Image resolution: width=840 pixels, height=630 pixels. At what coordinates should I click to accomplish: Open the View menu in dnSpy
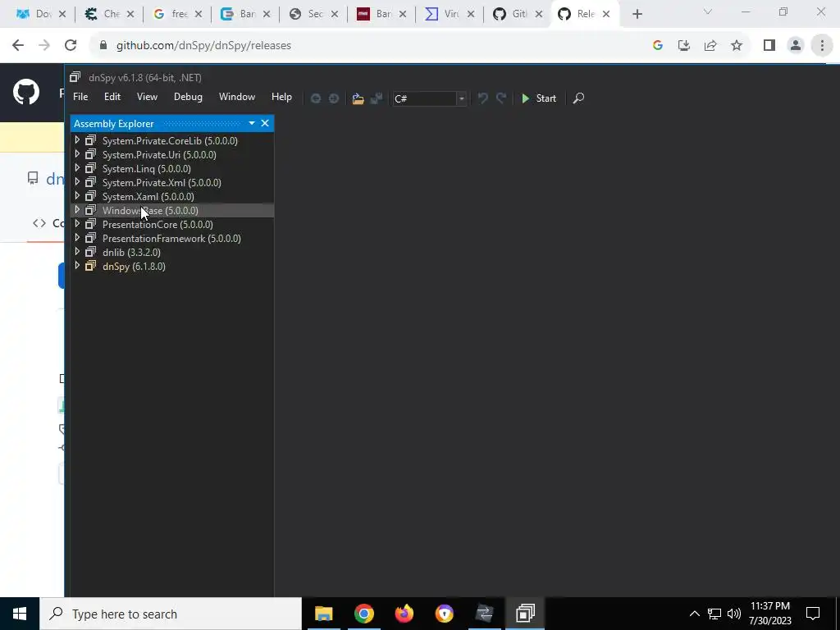[147, 97]
